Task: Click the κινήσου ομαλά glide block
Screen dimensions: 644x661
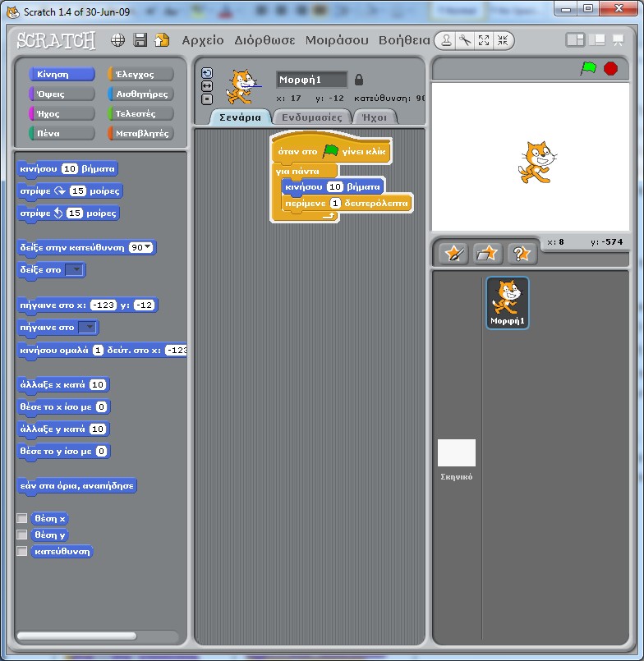Action: tap(102, 351)
